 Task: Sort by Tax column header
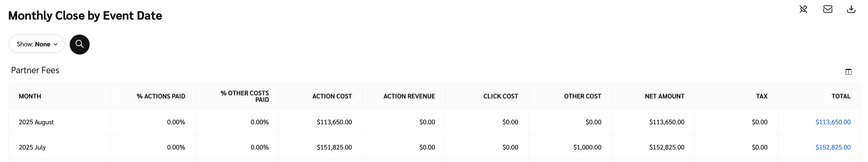click(x=762, y=96)
